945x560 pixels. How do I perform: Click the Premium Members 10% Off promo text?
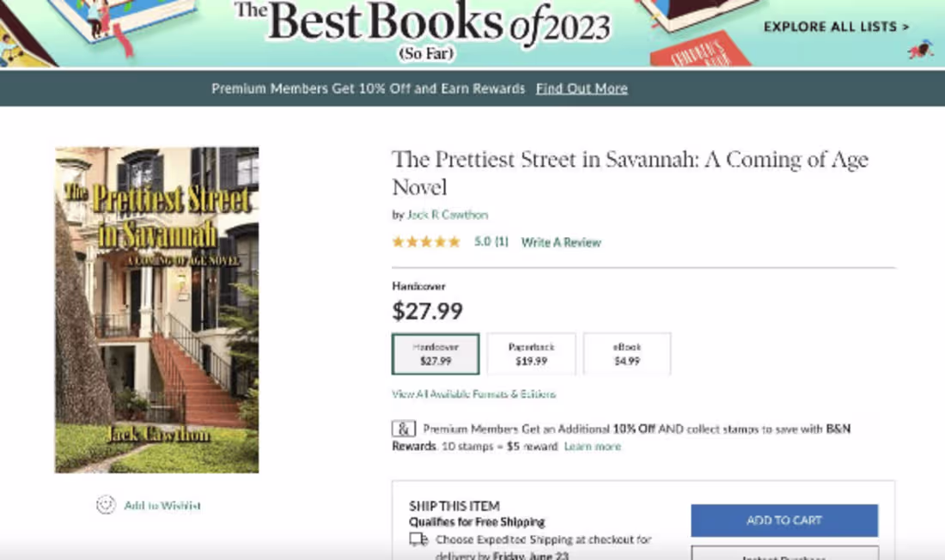click(368, 88)
